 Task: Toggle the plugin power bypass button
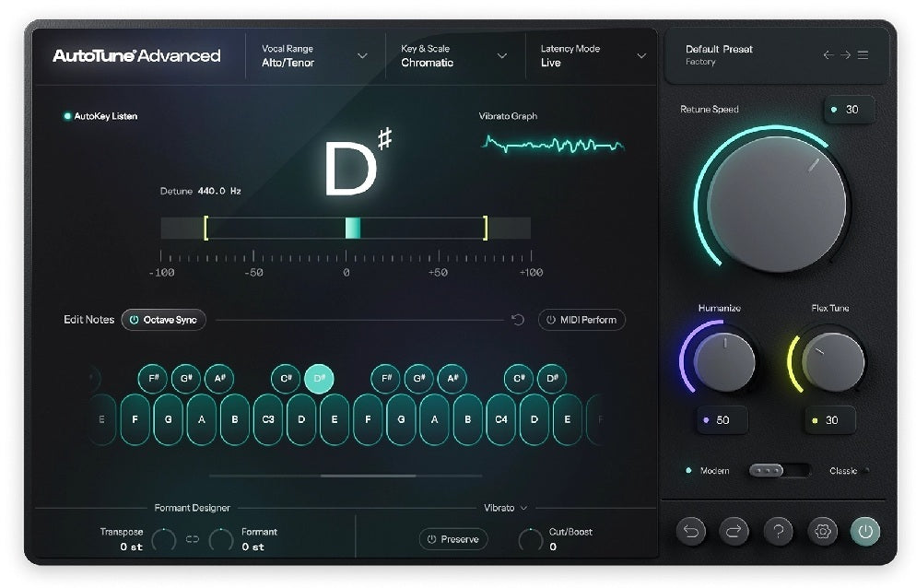[x=865, y=531]
